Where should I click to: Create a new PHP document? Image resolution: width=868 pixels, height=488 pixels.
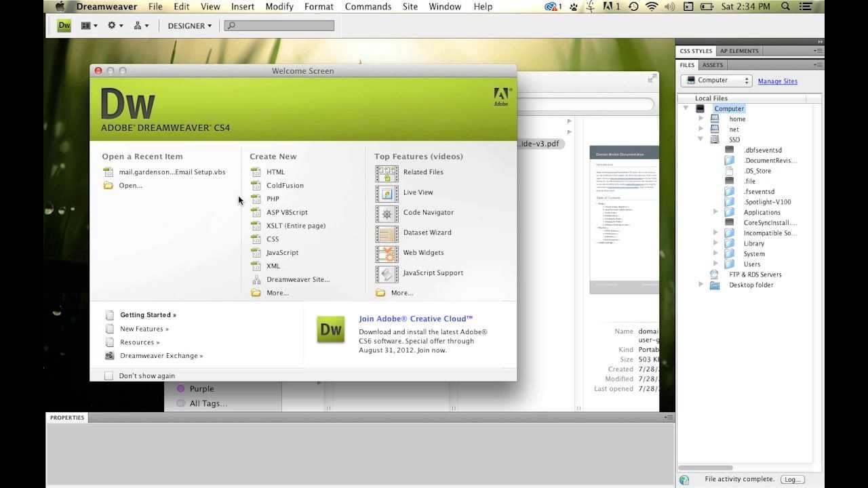pyautogui.click(x=273, y=199)
